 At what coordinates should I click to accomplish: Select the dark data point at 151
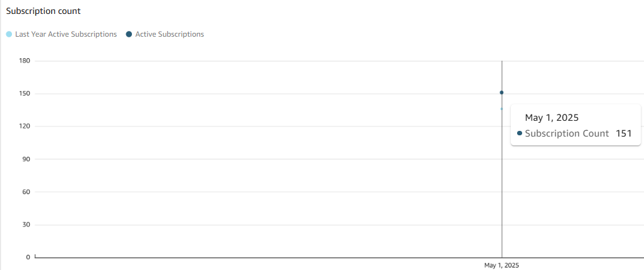pyautogui.click(x=502, y=92)
